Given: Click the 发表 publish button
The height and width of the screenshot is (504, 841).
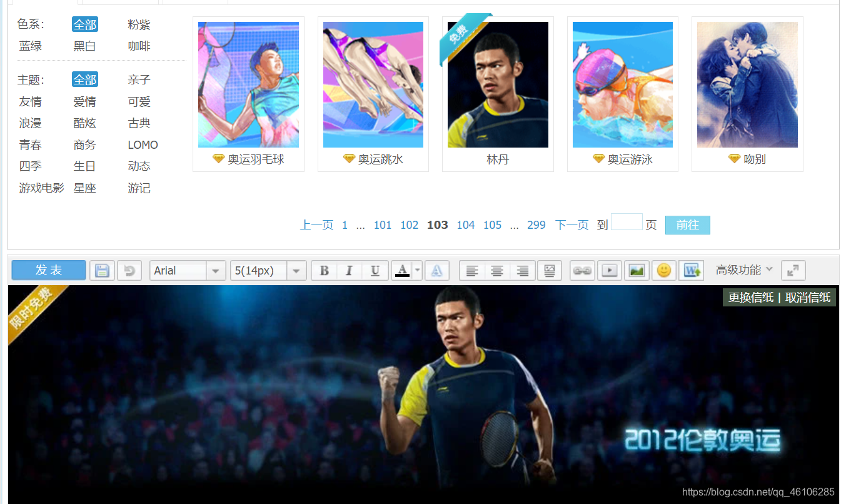Looking at the screenshot, I should click(x=49, y=270).
